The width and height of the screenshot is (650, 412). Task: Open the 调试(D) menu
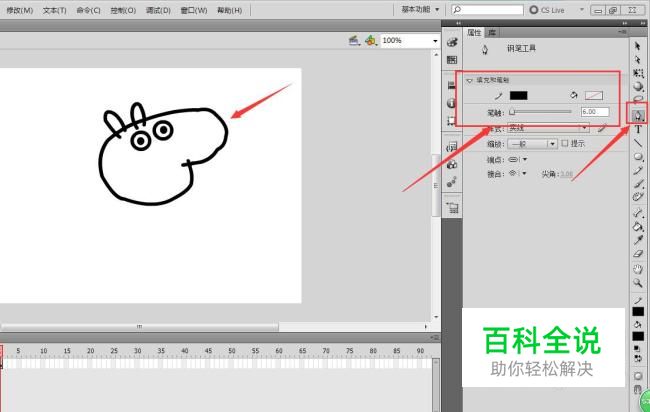coord(158,10)
